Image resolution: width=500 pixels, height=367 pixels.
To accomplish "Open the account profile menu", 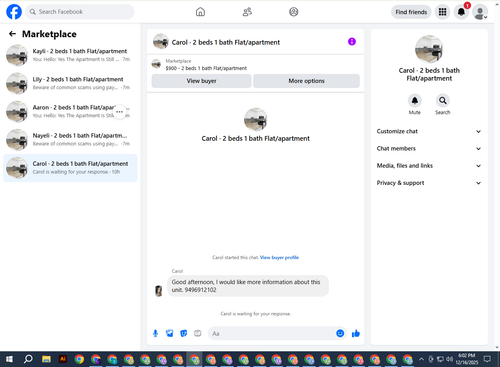I will tap(480, 12).
